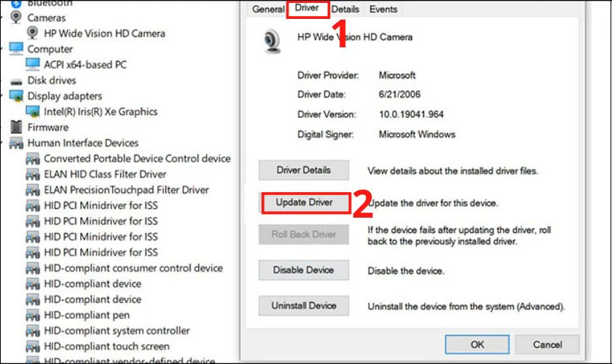
Task: Click the icon next to ACPI x64-based PC
Action: (33, 64)
